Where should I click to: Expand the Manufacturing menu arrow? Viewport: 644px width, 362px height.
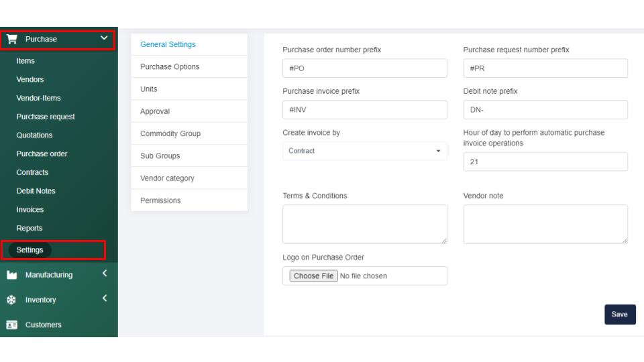click(105, 274)
